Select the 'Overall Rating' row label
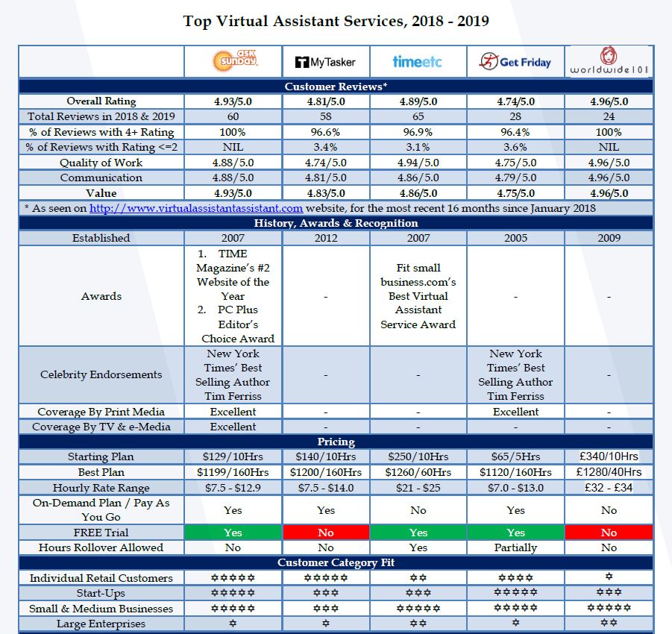This screenshot has height=634, width=672. 101,101
